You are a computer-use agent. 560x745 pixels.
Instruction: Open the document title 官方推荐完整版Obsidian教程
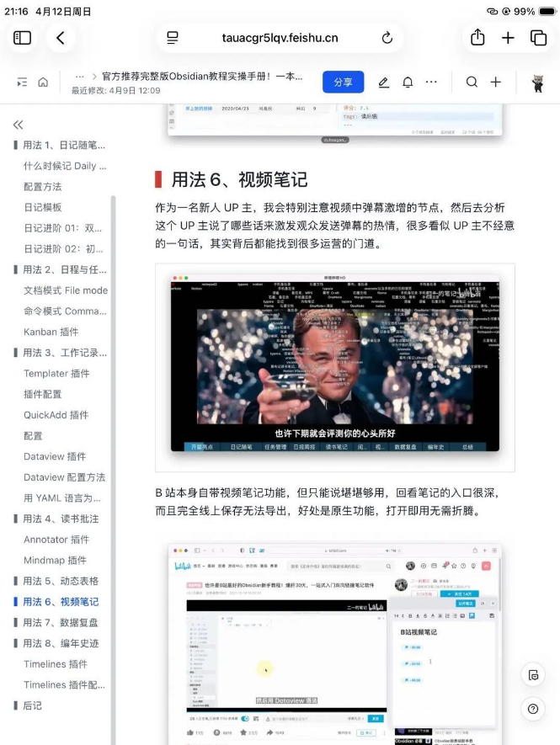click(202, 77)
